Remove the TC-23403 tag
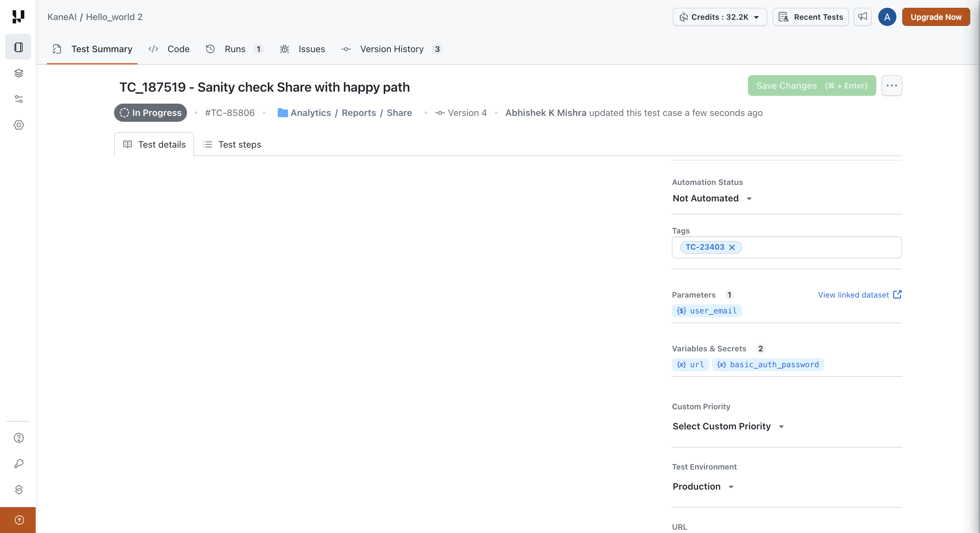The image size is (980, 533). [732, 247]
